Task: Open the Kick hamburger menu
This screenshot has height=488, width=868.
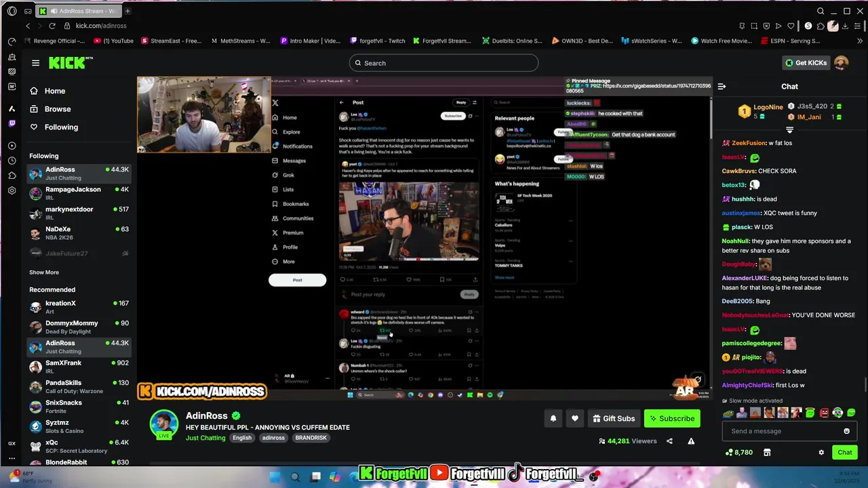Action: (35, 63)
